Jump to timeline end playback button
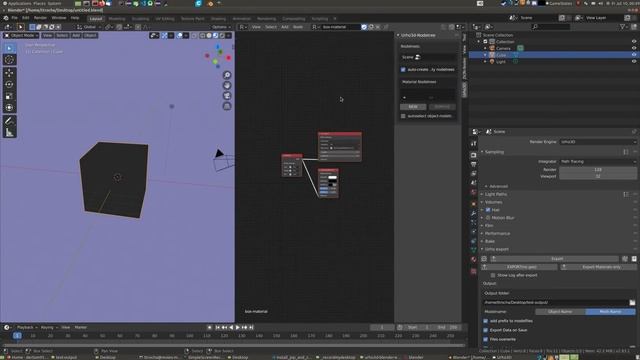Image resolution: width=640 pixels, height=360 pixels. tap(251, 327)
